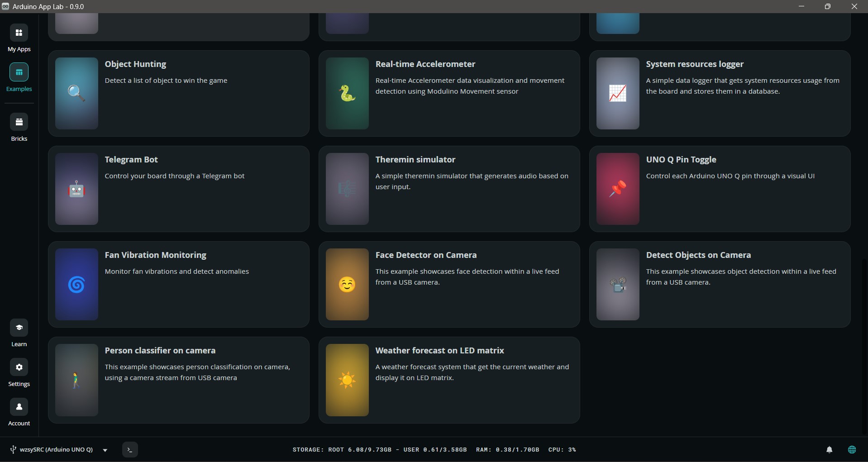This screenshot has height=462, width=868.
Task: Show notifications via the bell icon
Action: pos(830,450)
